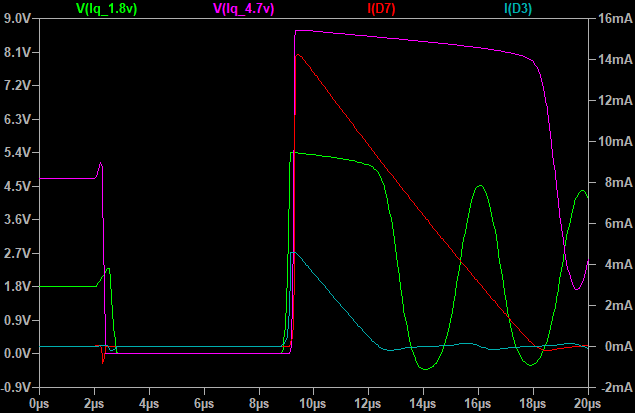The image size is (635, 413).
Task: Click the 1.8V left axis label
Action: coord(17,287)
